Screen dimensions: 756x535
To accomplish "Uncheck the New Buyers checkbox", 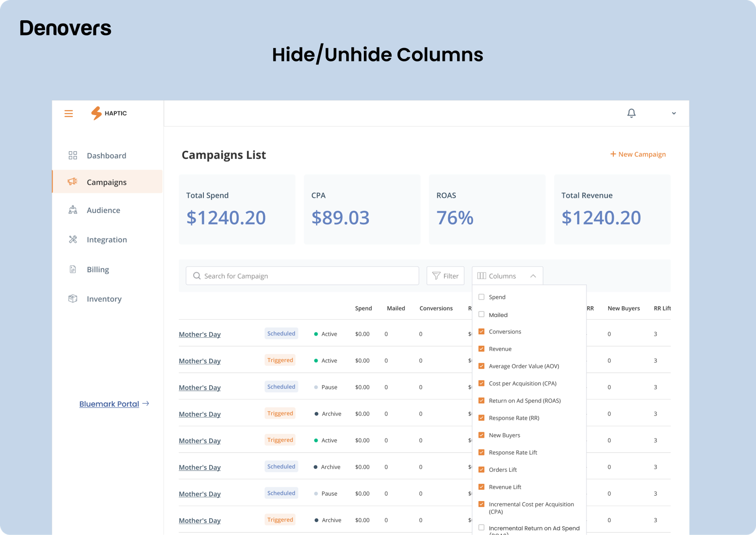I will coord(481,435).
